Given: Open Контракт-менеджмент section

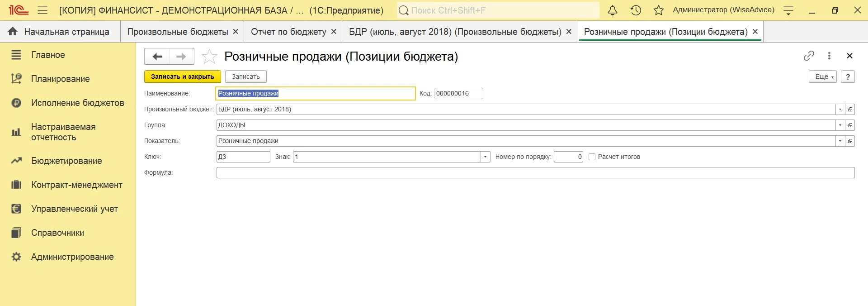Looking at the screenshot, I should pyautogui.click(x=68, y=185).
